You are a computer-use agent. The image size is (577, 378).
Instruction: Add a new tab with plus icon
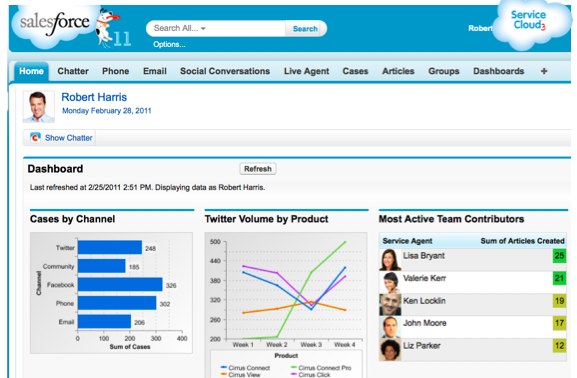pos(544,71)
